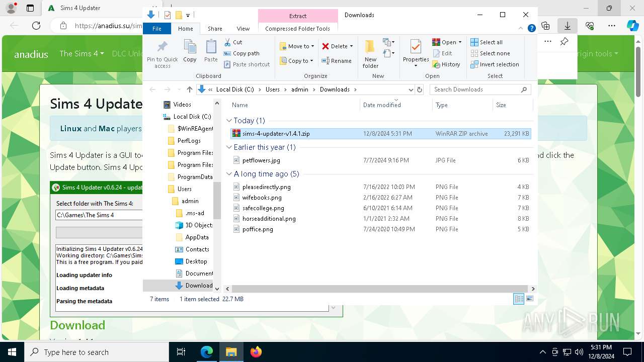Switch to details view in status bar

pos(519,299)
